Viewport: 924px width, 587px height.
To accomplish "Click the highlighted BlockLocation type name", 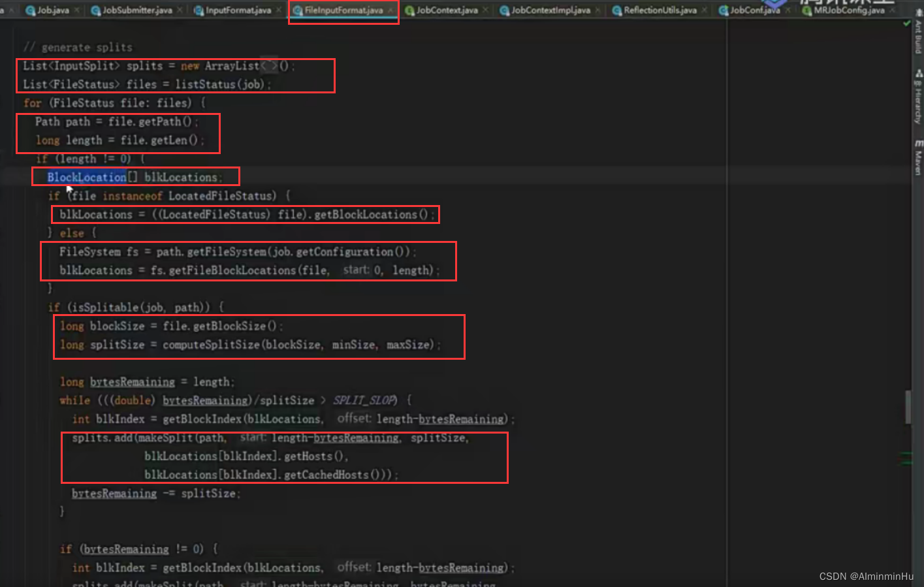I will click(87, 177).
